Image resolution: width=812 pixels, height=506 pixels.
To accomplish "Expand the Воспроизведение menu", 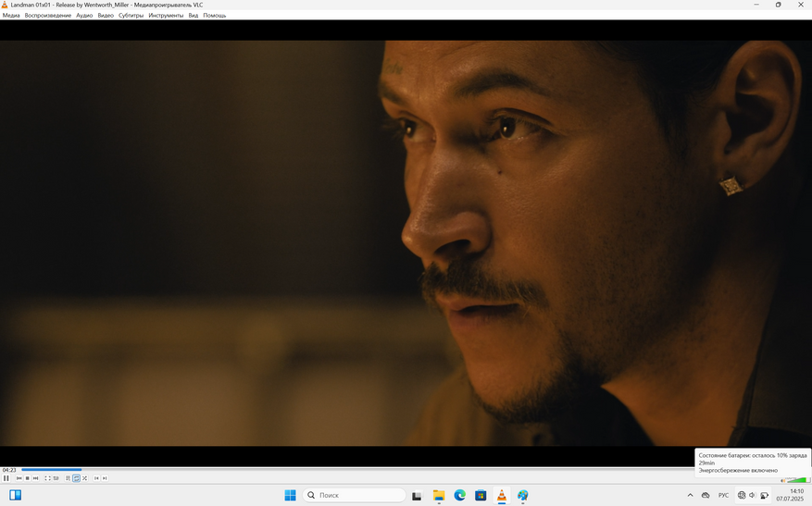I will (x=48, y=16).
